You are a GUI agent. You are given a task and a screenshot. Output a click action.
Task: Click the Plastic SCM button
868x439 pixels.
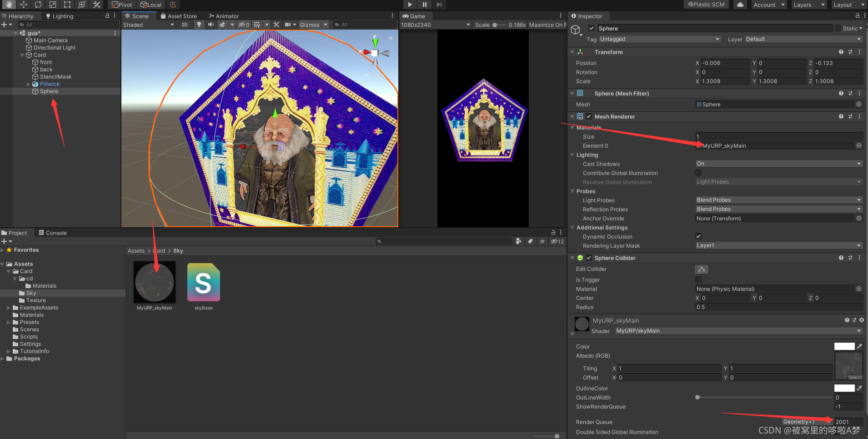(706, 5)
